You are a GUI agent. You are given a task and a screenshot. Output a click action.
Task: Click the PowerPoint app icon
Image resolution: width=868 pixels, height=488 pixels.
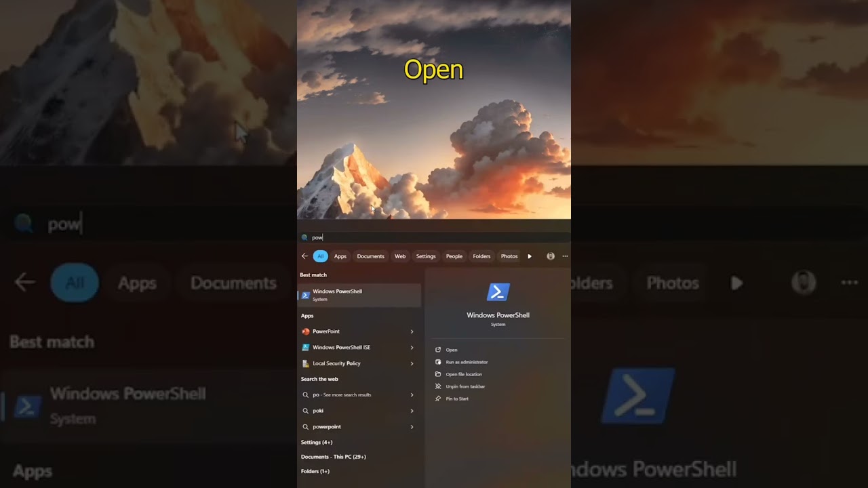point(306,331)
